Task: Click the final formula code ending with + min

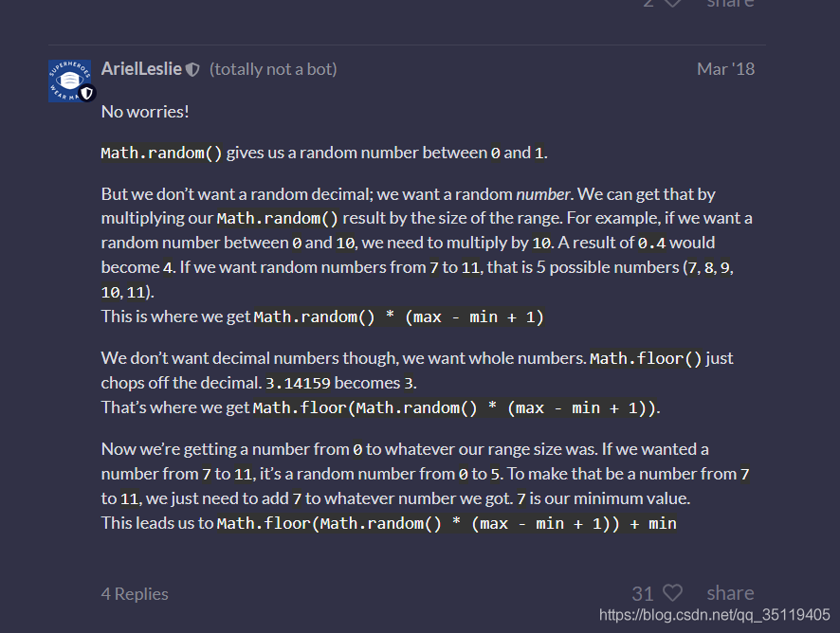Action: (x=446, y=523)
